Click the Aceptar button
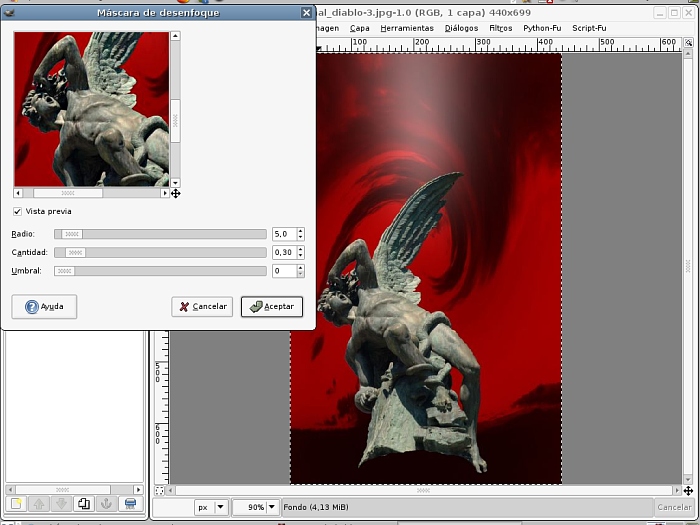 [x=272, y=307]
